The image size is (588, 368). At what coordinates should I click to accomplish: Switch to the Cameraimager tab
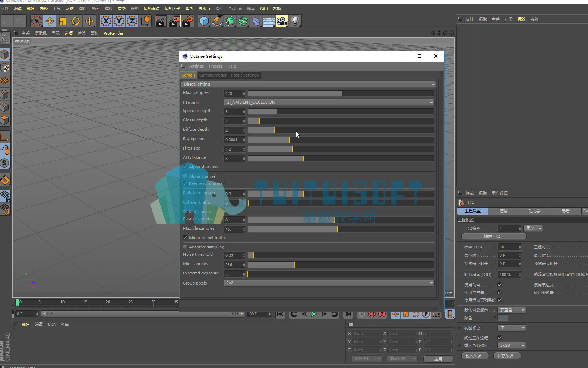[213, 75]
